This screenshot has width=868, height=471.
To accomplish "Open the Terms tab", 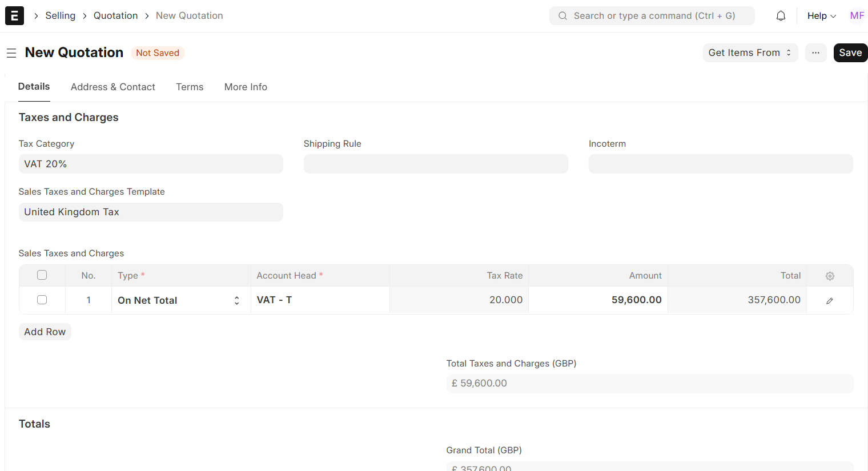I will click(190, 87).
